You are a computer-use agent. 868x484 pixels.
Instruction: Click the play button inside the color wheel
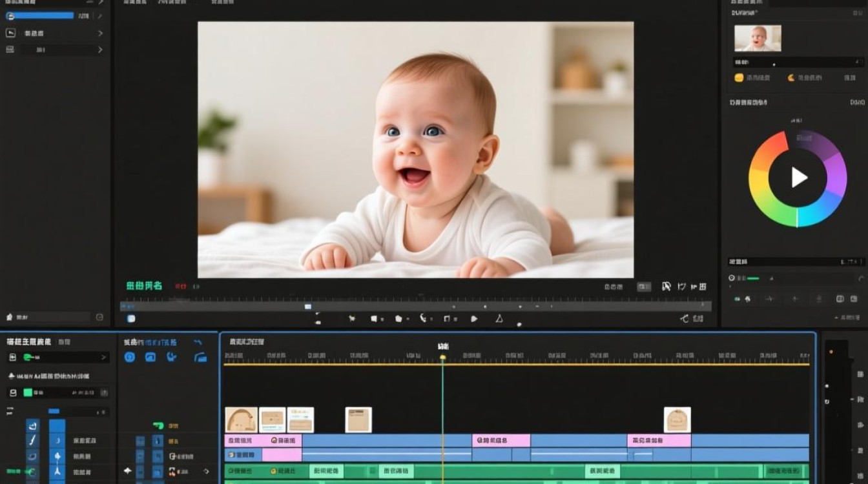[x=799, y=177]
